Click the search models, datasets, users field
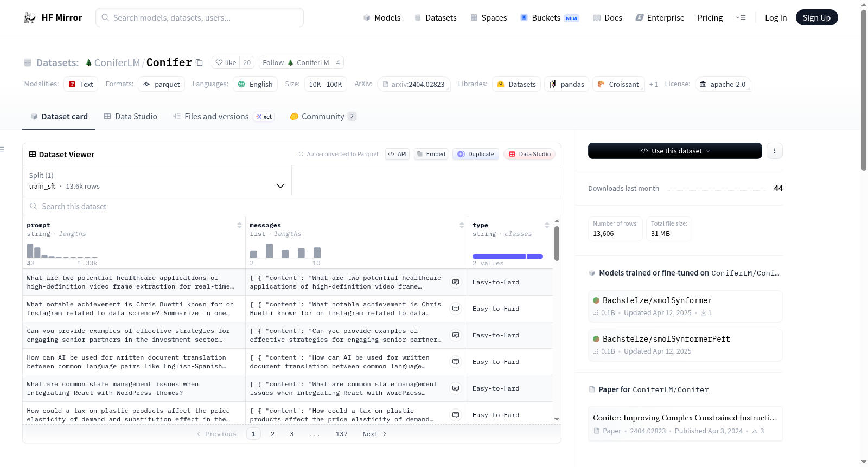This screenshot has height=467, width=868. [200, 17]
